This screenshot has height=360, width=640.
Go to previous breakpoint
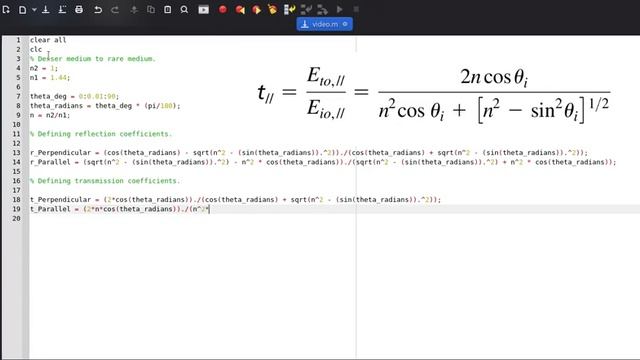click(x=240, y=9)
